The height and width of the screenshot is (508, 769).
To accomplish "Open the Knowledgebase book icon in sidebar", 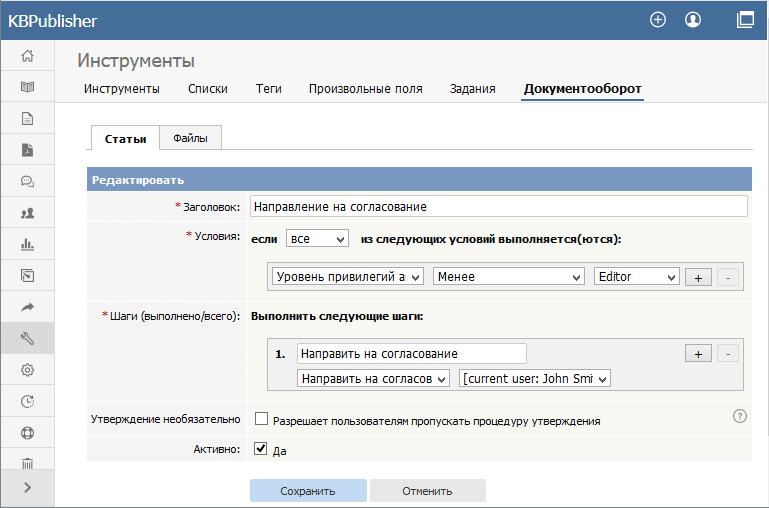I will [27, 87].
